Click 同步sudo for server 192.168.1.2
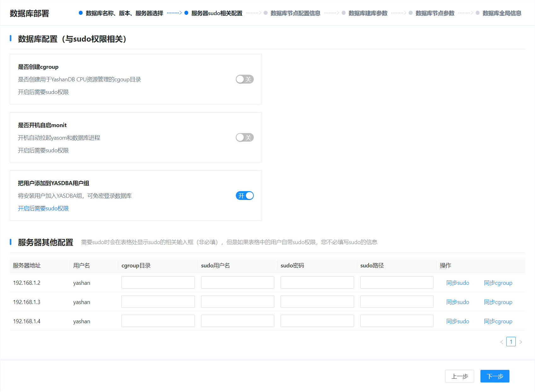 [457, 283]
